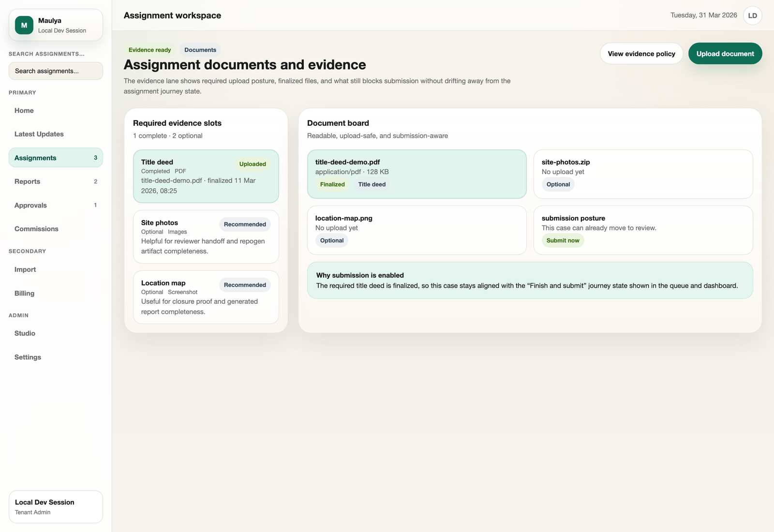Open Latest Updates in the sidebar
Screen dimensions: 774x532
(x=39, y=134)
